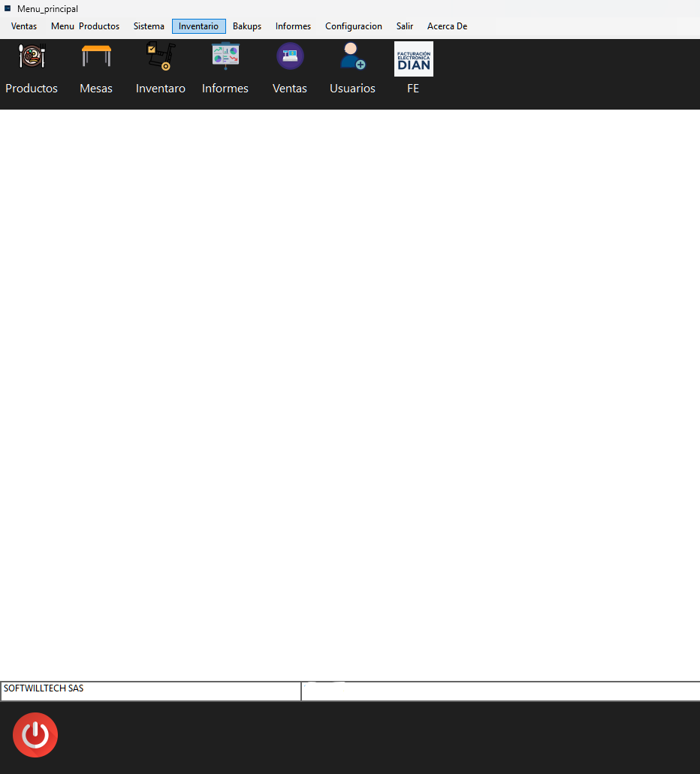Image resolution: width=700 pixels, height=774 pixels.
Task: Click the empty status panel beside SOFTWILLTECH
Action: (x=500, y=691)
